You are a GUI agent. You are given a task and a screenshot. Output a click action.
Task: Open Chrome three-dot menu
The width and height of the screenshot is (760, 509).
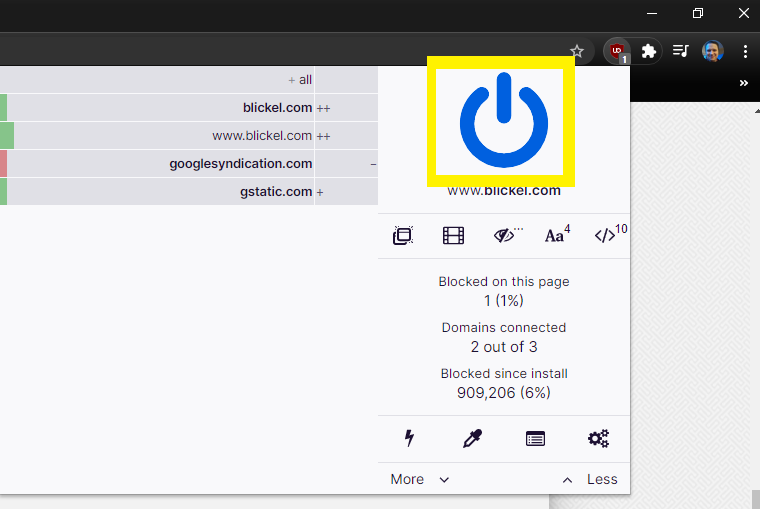click(745, 51)
